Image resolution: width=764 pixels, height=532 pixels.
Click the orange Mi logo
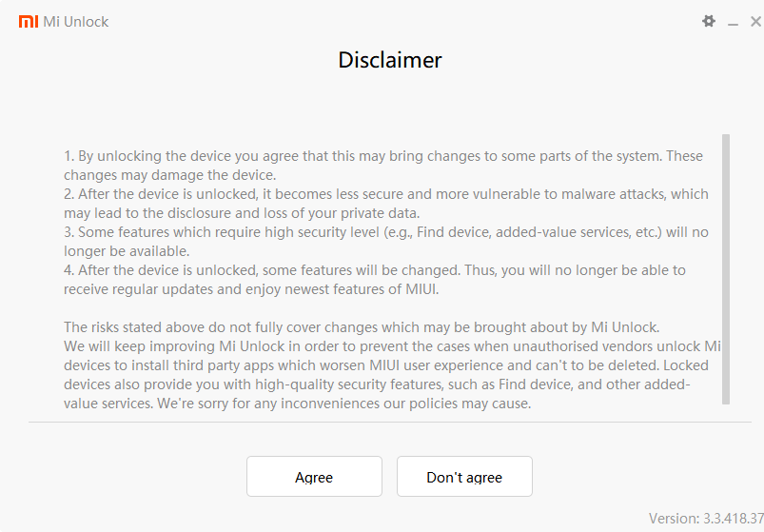(x=29, y=21)
